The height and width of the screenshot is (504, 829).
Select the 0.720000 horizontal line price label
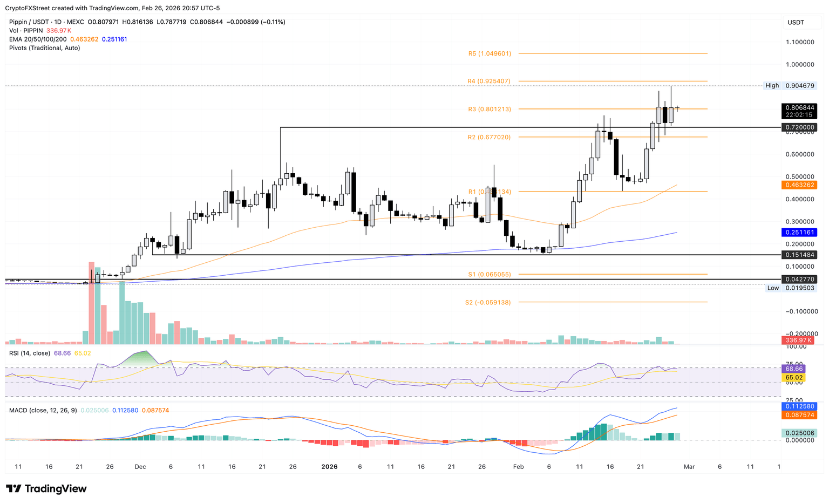[799, 128]
